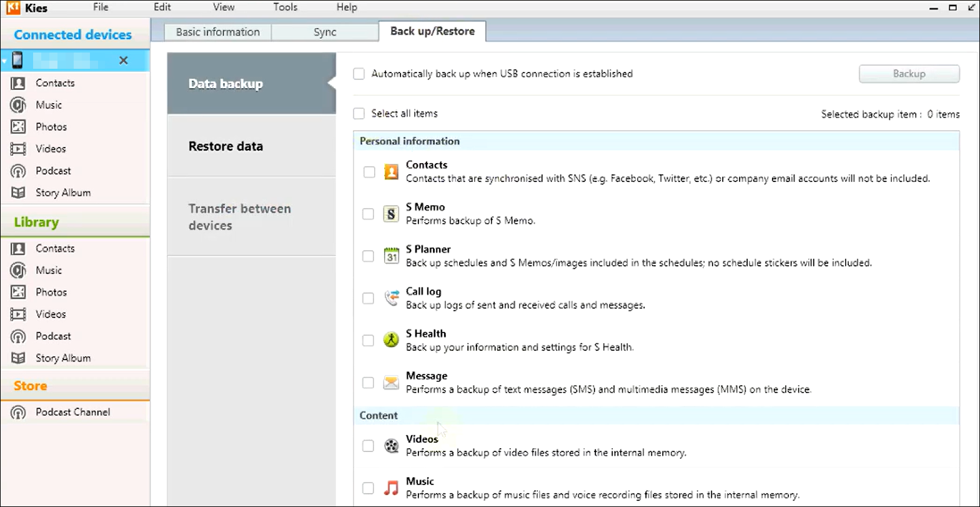This screenshot has height=507, width=980.
Task: Check the Select all items checkbox
Action: [x=359, y=114]
